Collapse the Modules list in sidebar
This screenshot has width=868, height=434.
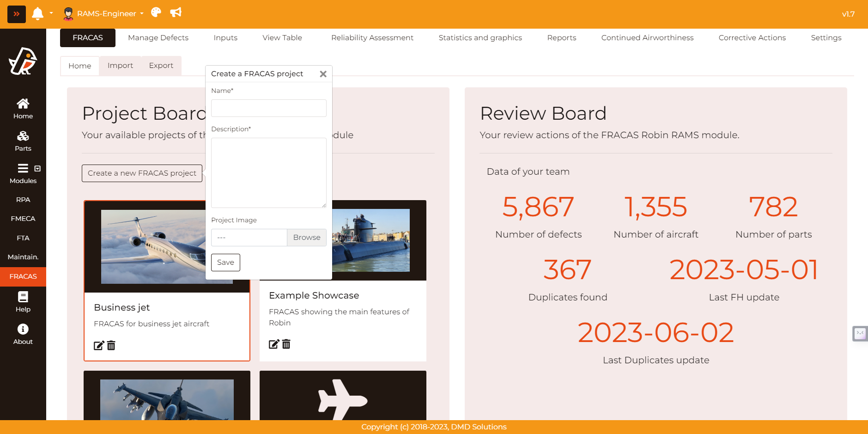pos(37,169)
